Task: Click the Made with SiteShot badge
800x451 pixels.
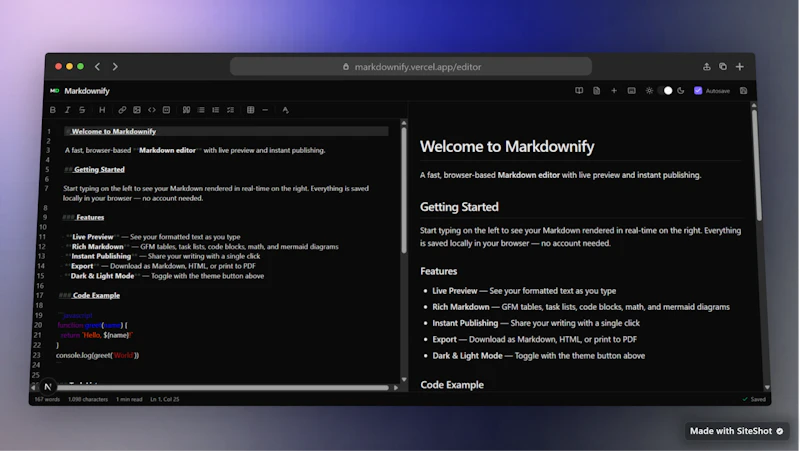Action: point(737,431)
